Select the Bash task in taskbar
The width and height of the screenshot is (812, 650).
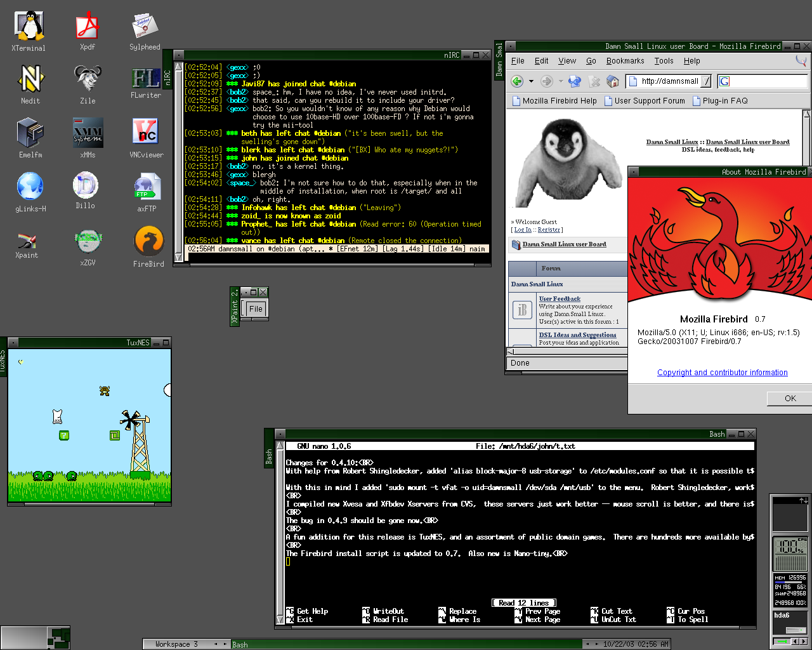[x=406, y=644]
